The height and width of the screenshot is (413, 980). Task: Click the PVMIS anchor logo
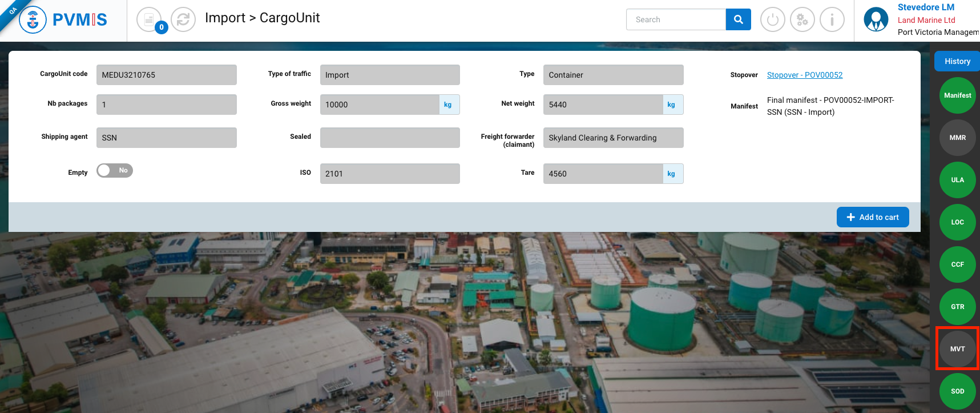pos(33,20)
